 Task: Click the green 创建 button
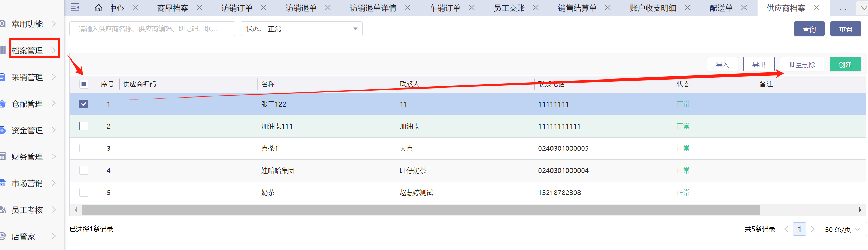coord(845,64)
